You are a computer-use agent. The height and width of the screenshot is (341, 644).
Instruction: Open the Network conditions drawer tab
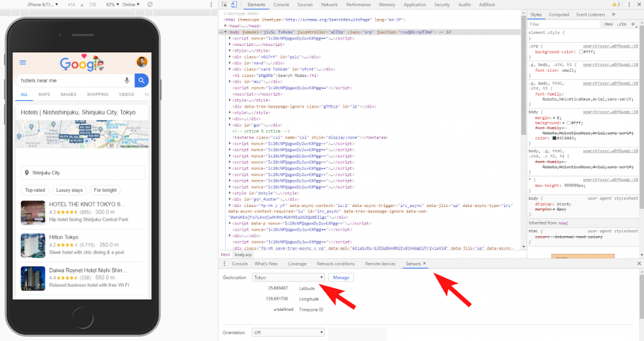point(336,264)
